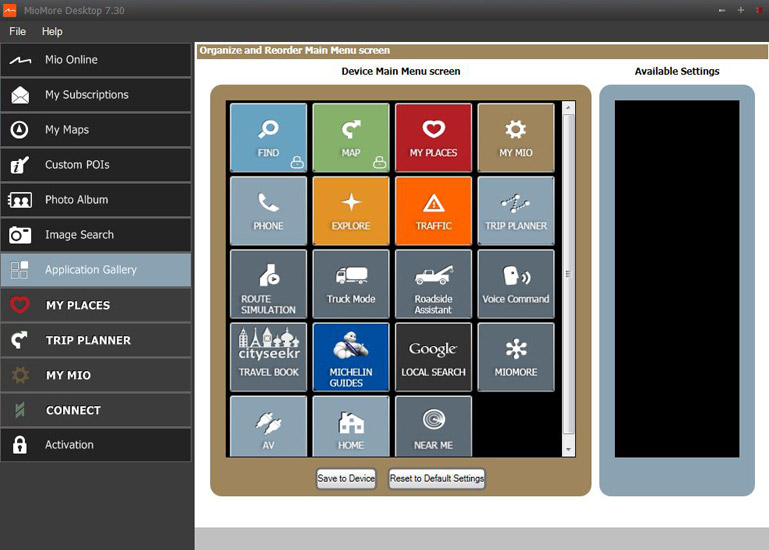The image size is (769, 550).
Task: Select the TRIP PLANNER tile
Action: [x=515, y=210]
